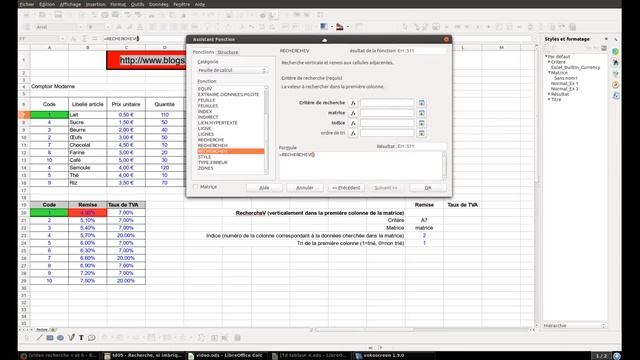Viewport: 640px width, 360px height.
Task: Shrink dialog for ordre de tri range
Action: (422, 133)
